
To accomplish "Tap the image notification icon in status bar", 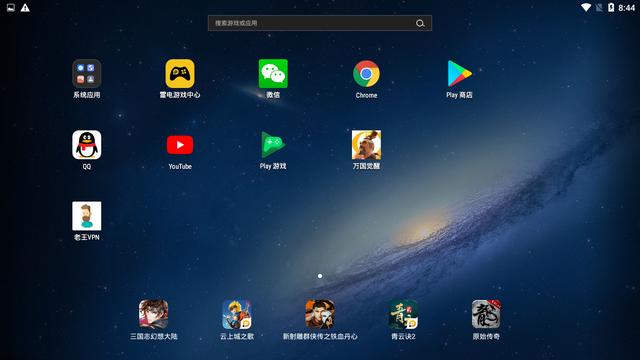I will click(x=11, y=8).
